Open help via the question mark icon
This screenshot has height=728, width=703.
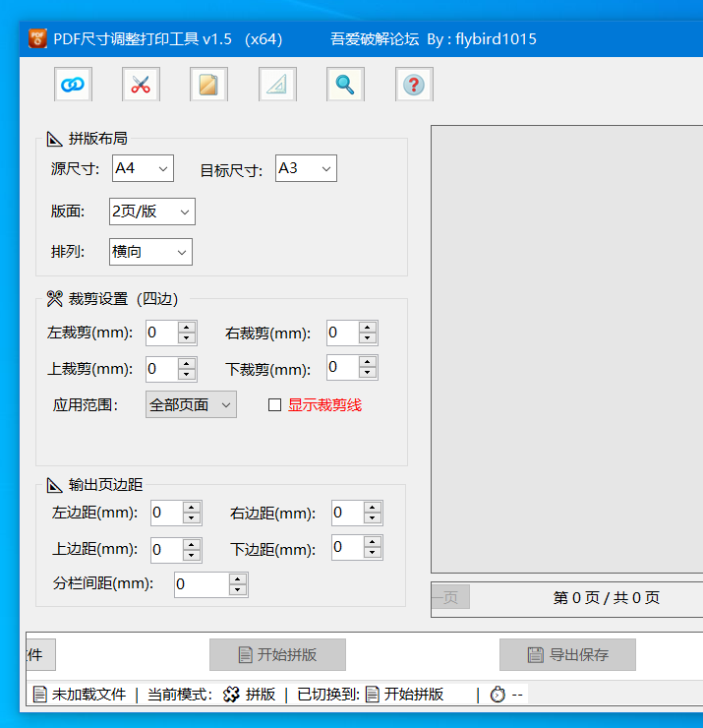(414, 84)
